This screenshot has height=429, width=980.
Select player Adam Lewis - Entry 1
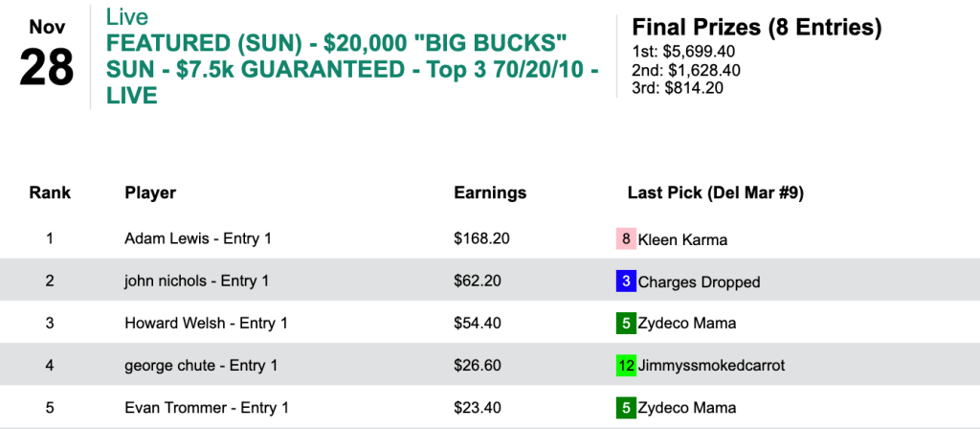point(198,239)
